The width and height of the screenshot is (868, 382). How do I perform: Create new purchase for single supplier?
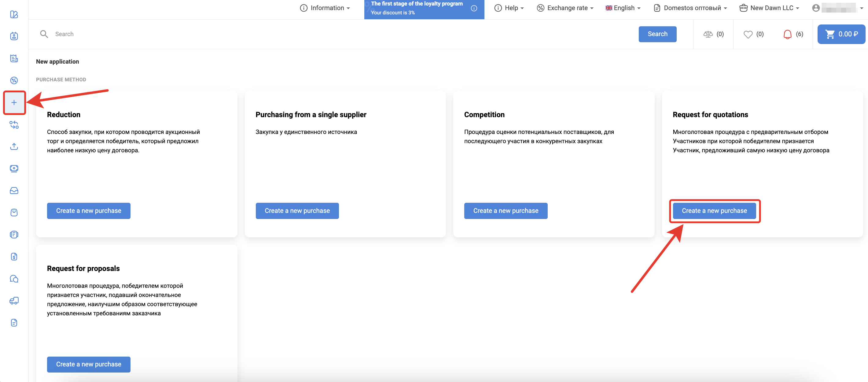[x=297, y=211]
